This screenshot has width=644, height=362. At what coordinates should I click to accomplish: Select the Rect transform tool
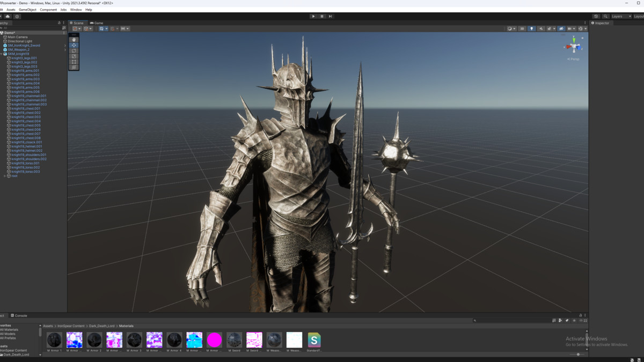coord(74,62)
